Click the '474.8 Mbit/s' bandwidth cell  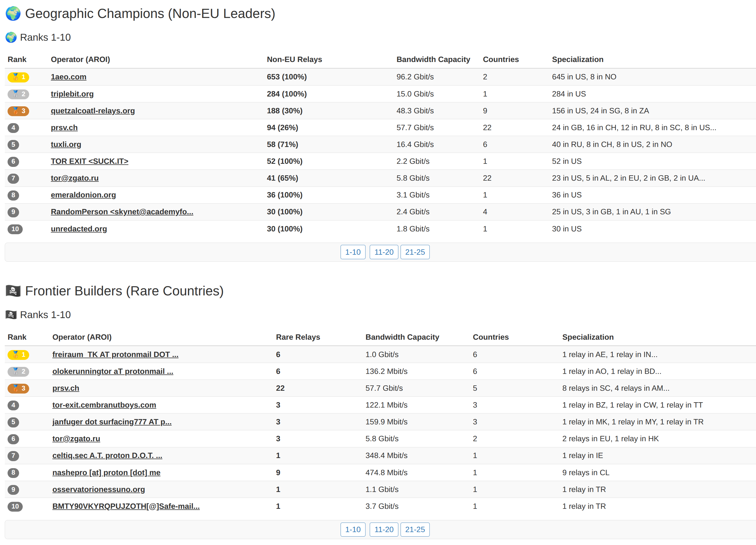pyautogui.click(x=386, y=473)
